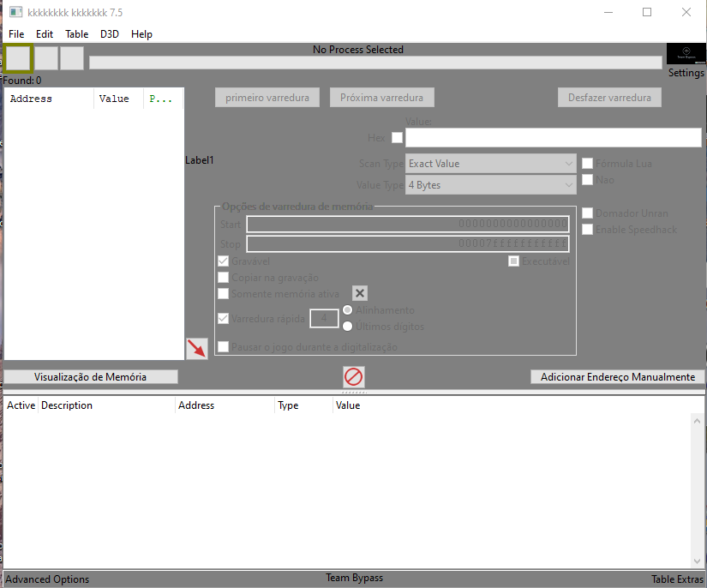Click the highlighted open process toolbar button
The image size is (707, 588).
pos(18,58)
